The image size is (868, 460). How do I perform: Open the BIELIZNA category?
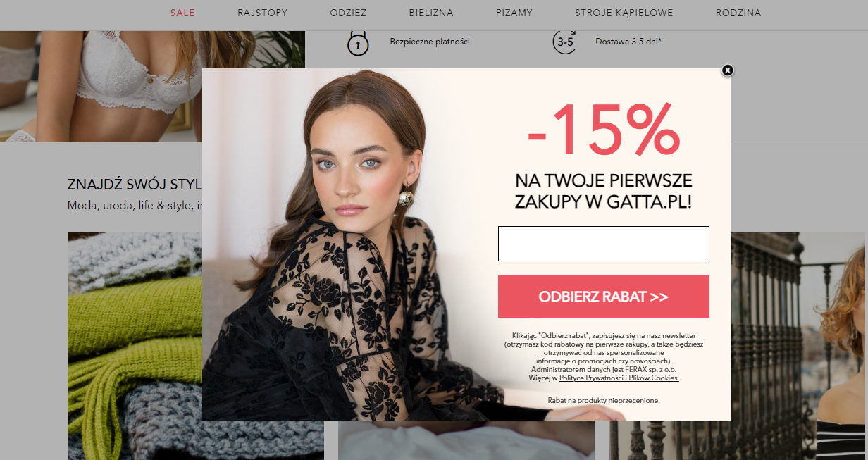click(431, 13)
